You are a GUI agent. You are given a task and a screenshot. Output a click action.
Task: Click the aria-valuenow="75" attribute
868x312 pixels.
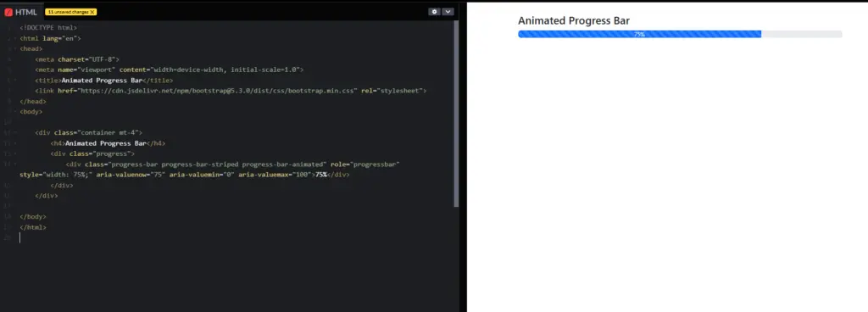coord(131,175)
